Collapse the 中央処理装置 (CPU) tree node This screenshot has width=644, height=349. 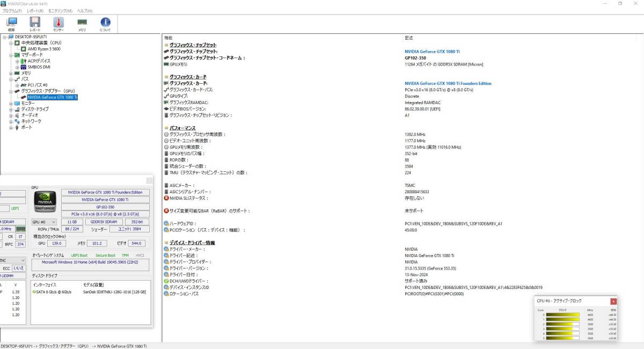[11, 42]
